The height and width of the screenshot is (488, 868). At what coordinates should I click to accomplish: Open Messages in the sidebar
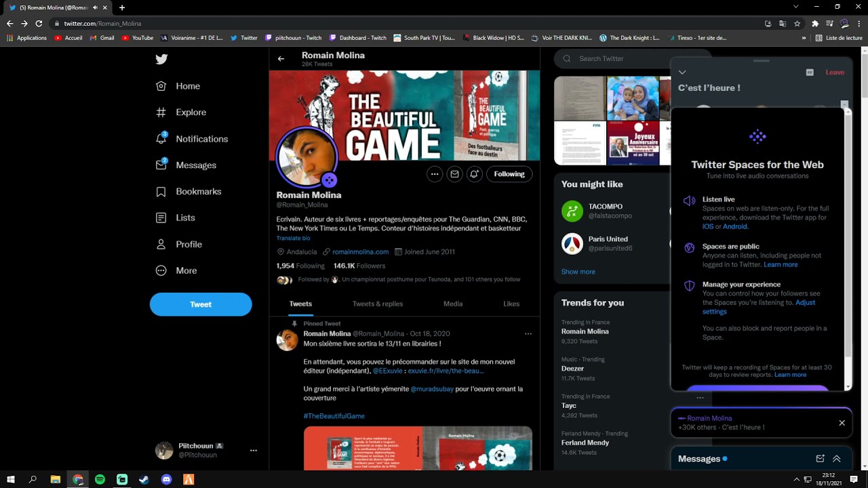(186, 165)
